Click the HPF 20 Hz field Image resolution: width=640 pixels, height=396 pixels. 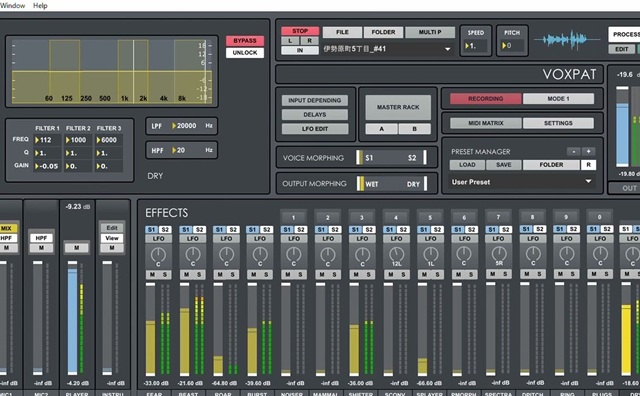point(182,151)
